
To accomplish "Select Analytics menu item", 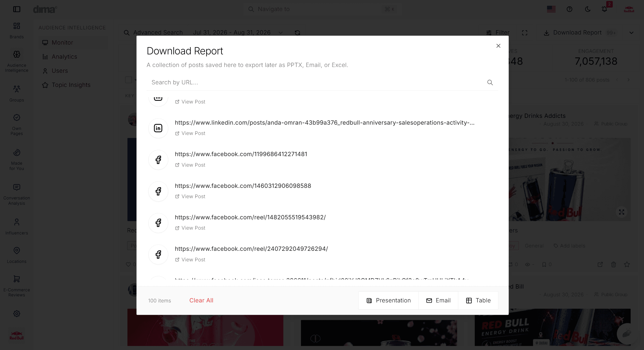I will (x=74, y=57).
